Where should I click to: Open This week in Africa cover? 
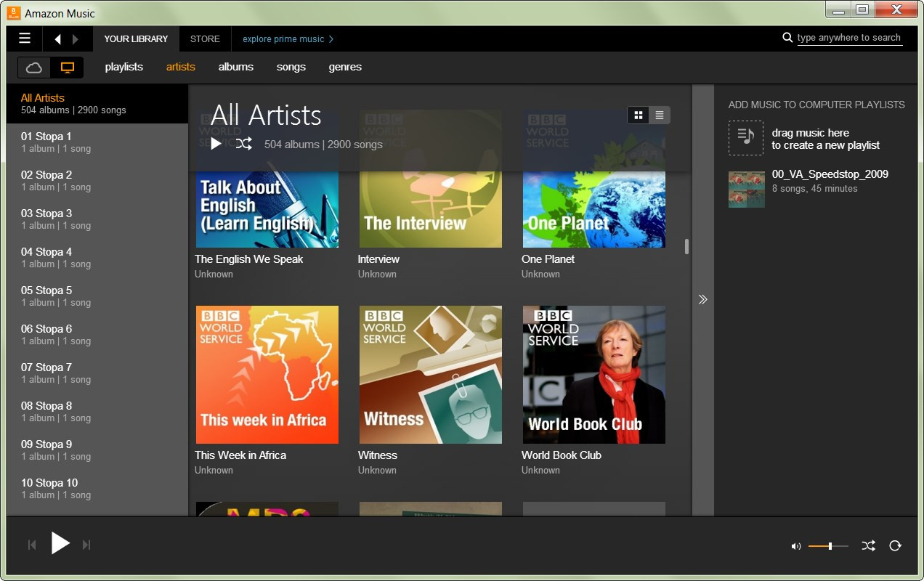(267, 375)
